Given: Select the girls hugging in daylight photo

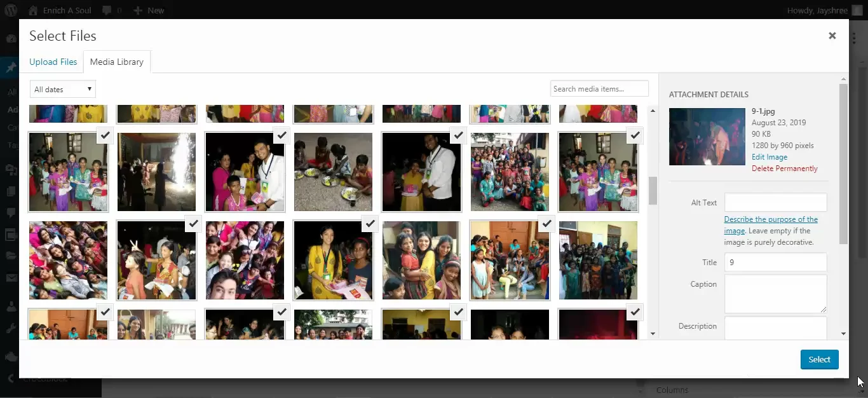Looking at the screenshot, I should 421,260.
